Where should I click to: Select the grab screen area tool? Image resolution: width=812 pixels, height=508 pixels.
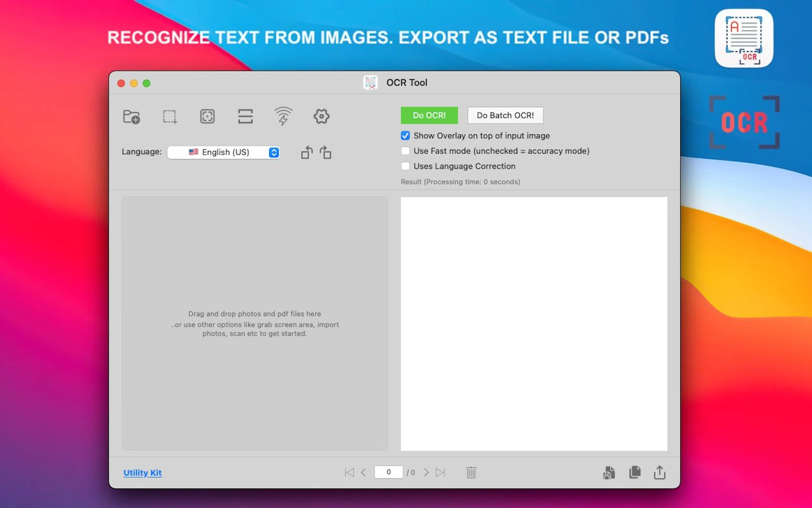pyautogui.click(x=170, y=116)
